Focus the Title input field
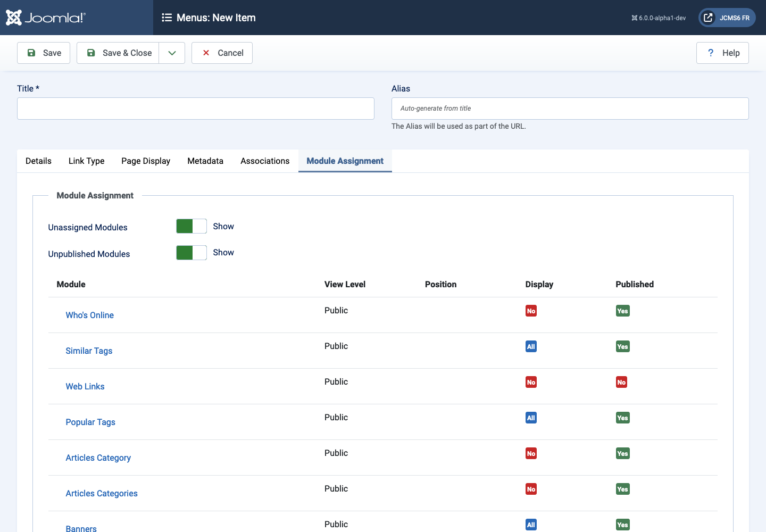This screenshot has height=532, width=766. (196, 109)
